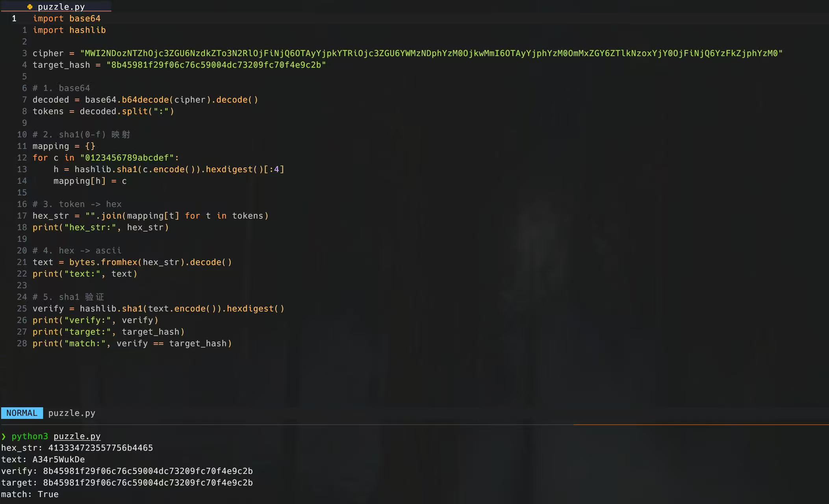
Task: Click the text output A34r5WukDe
Action: 58,460
